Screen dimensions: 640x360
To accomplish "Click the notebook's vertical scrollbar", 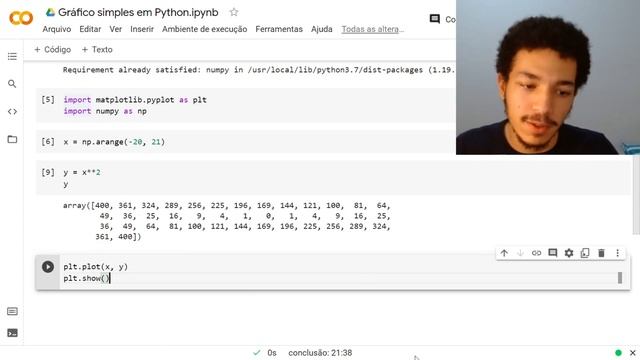I will click(x=636, y=196).
